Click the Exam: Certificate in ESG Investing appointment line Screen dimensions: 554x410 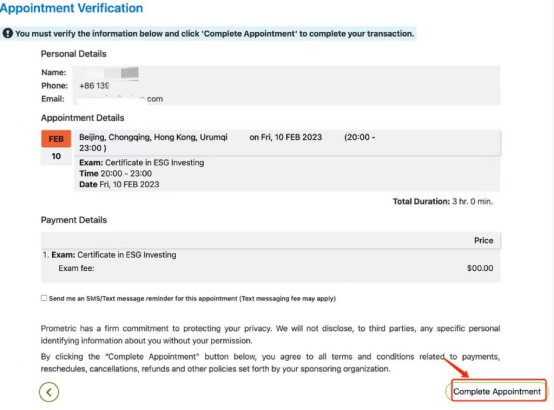tap(142, 163)
